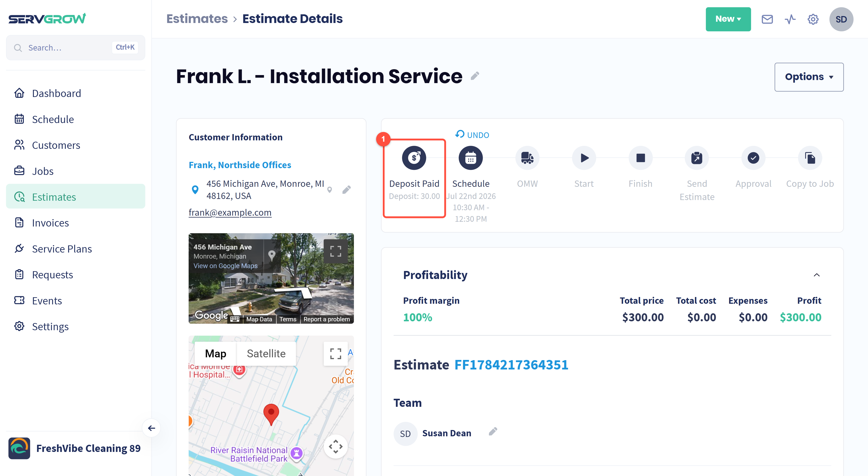868x476 pixels.
Task: Collapse the Profitability section
Action: point(816,275)
